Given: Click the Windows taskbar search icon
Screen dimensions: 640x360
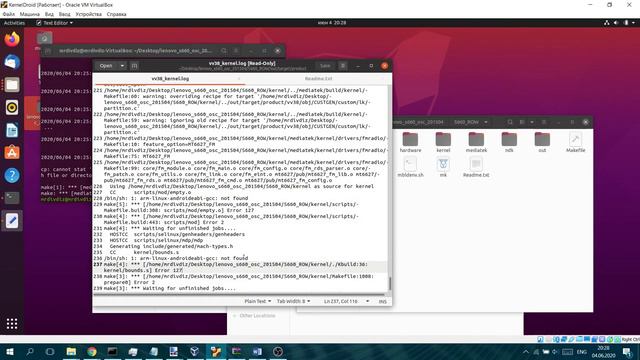Looking at the screenshot, I should tap(30, 351).
